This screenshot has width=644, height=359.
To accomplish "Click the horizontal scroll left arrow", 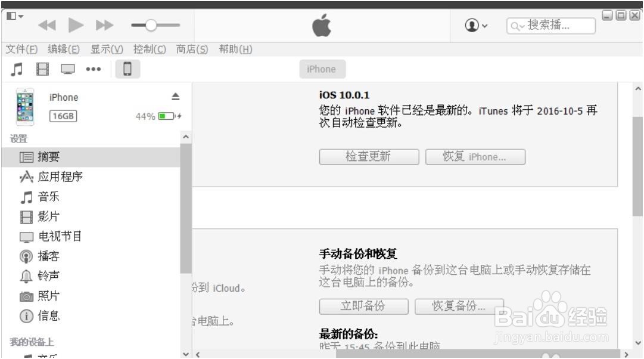I will 198,354.
